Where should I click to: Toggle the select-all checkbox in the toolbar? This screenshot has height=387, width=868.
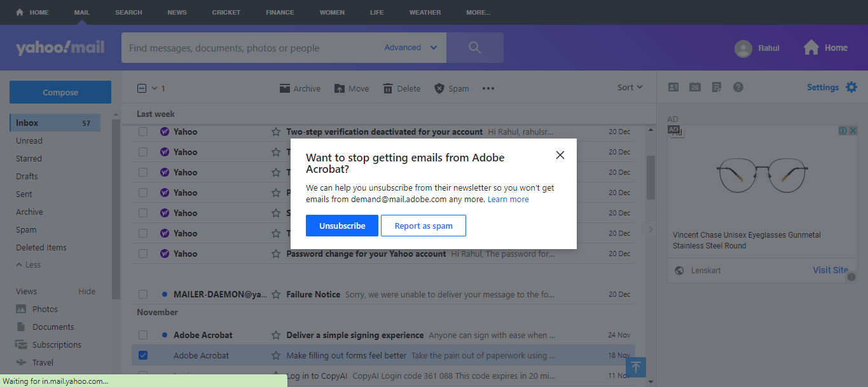coord(142,88)
